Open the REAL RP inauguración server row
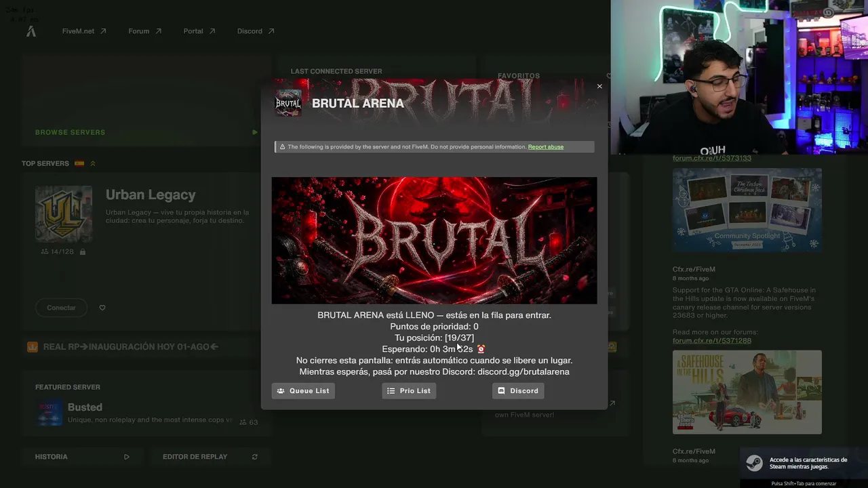The width and height of the screenshot is (868, 488). click(x=146, y=347)
